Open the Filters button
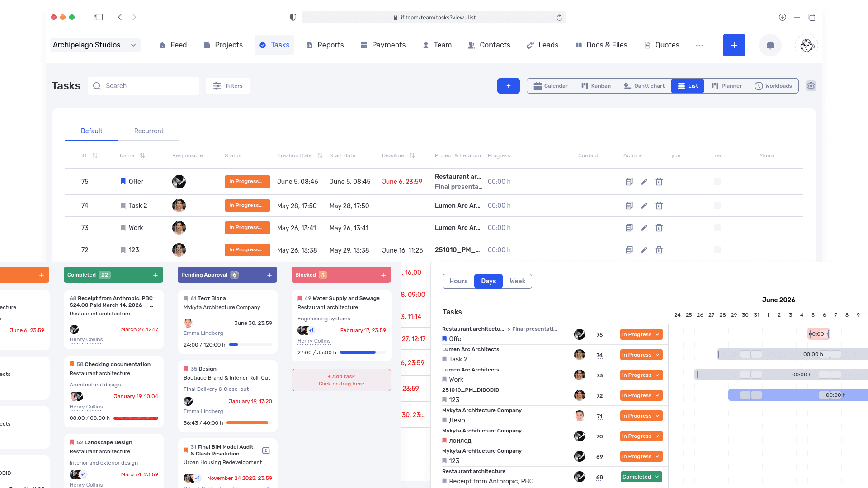 tap(227, 86)
